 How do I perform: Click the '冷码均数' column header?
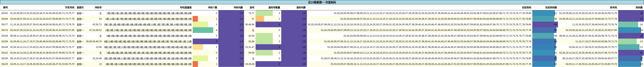tap(238, 8)
